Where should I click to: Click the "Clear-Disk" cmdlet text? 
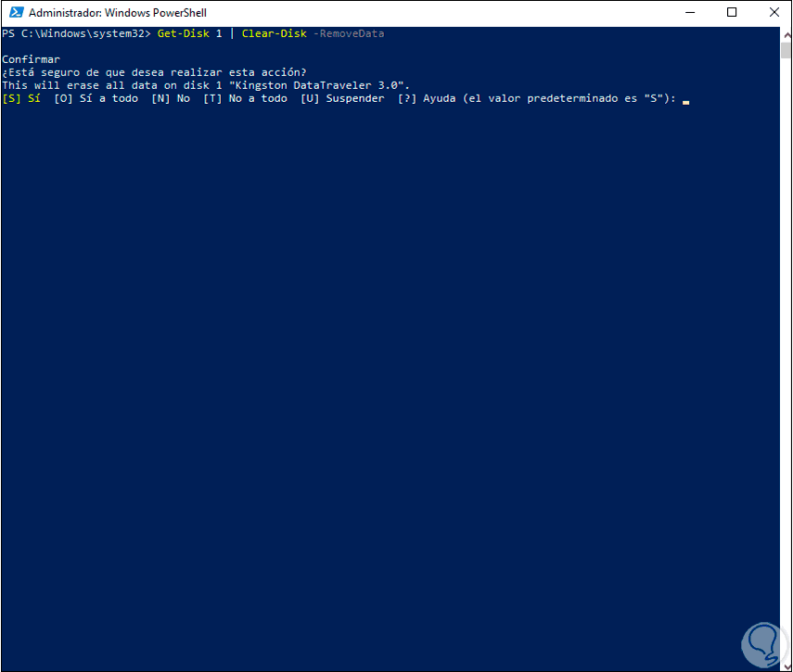tap(274, 33)
